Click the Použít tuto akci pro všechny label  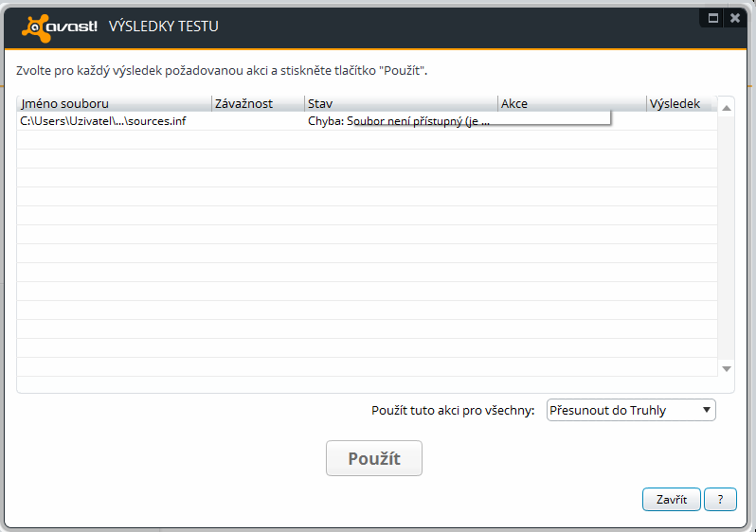tap(453, 410)
